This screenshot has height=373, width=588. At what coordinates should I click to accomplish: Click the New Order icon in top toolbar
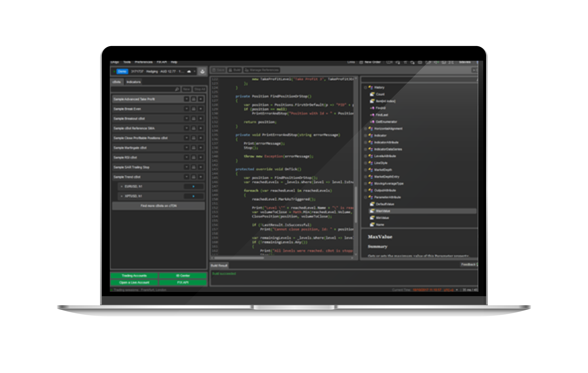(361, 62)
